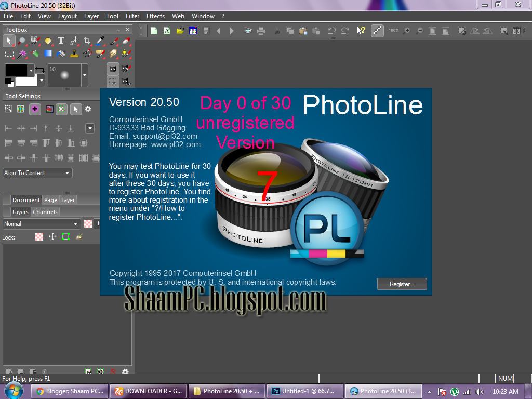Select the bandage Healing brush tool
The height and width of the screenshot is (399, 532).
(x=100, y=54)
